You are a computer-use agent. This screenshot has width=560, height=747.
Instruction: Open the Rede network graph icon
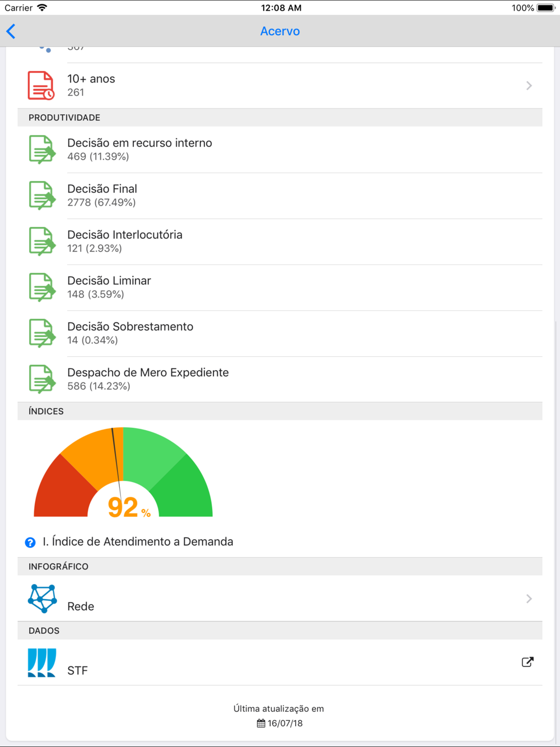[43, 599]
